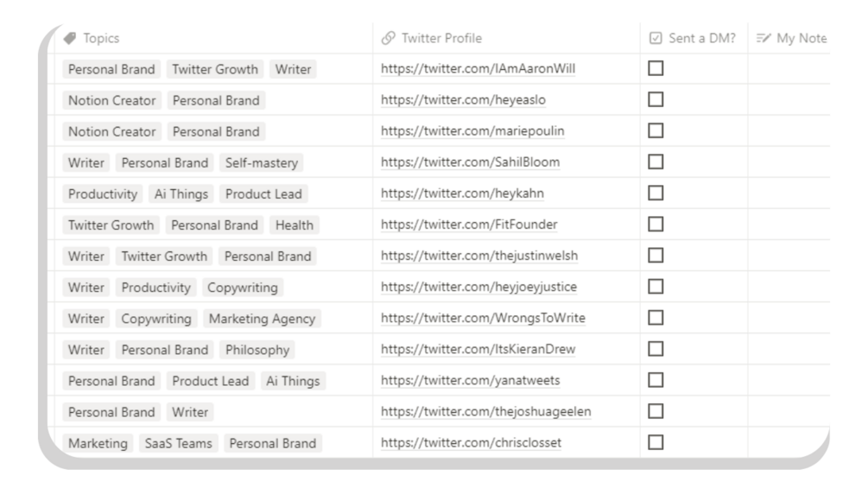Click the SaaS Teams topic tag
The height and width of the screenshot is (488, 868).
(x=179, y=443)
